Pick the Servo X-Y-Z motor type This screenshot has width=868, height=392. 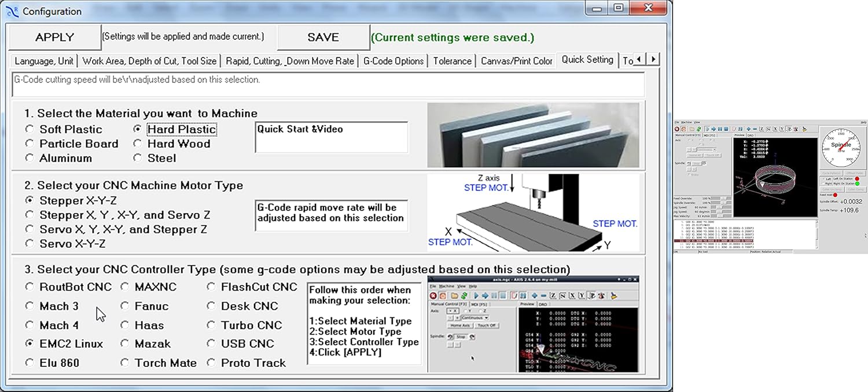30,244
